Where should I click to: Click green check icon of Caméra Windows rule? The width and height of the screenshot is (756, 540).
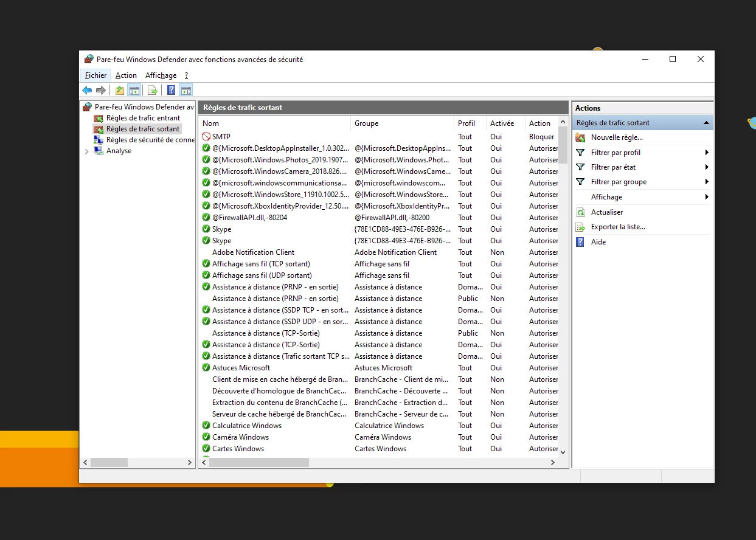[206, 437]
